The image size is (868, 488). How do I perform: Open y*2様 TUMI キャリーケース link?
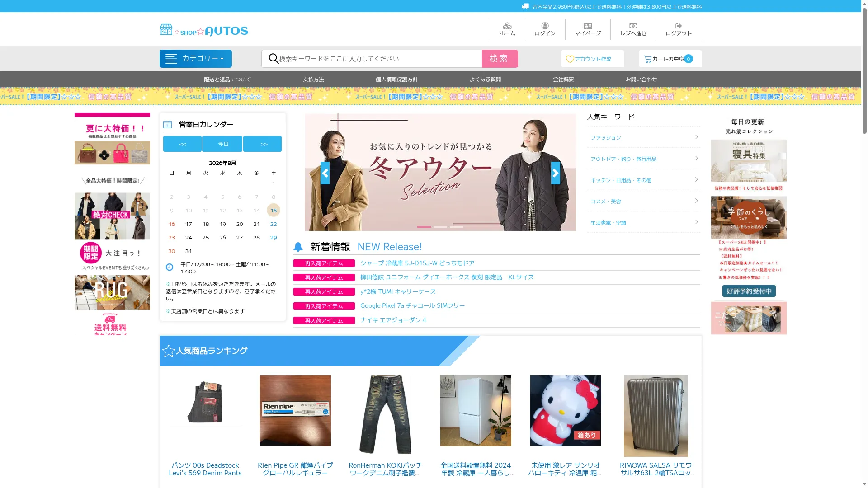(x=398, y=291)
